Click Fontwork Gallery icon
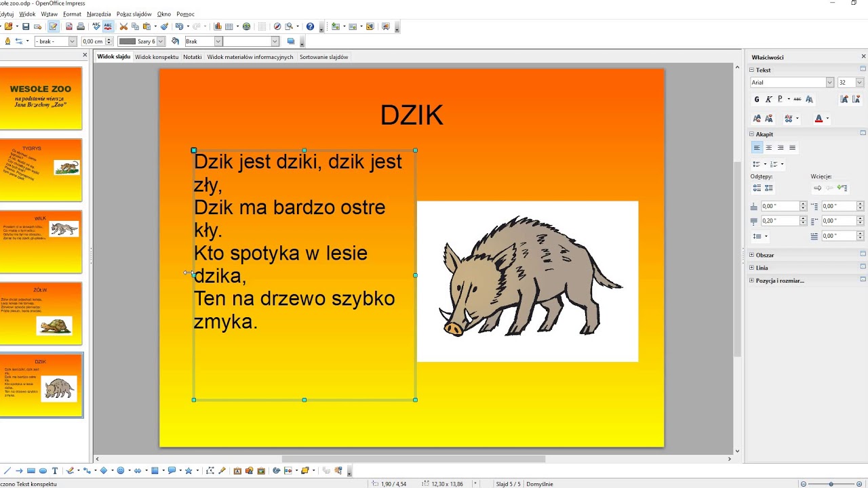This screenshot has height=488, width=868. (237, 470)
